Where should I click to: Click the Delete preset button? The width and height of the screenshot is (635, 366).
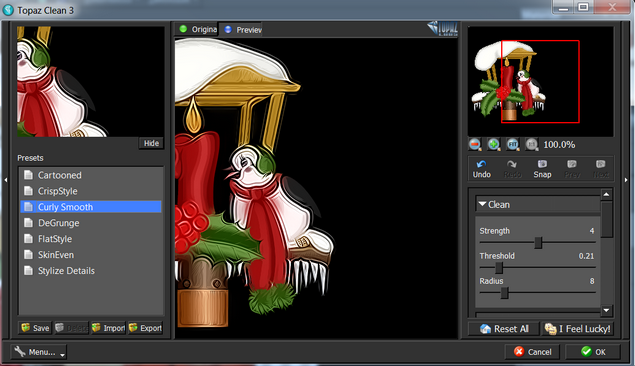[71, 328]
